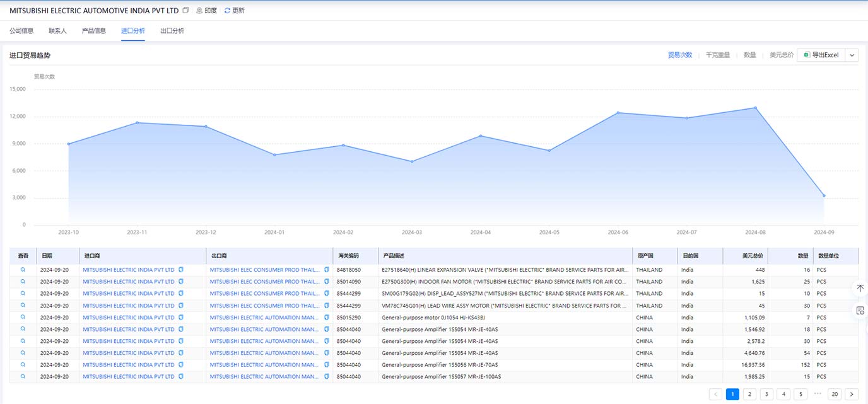Expand the 导出Excel dropdown arrow
This screenshot has height=404, width=868.
click(x=852, y=55)
